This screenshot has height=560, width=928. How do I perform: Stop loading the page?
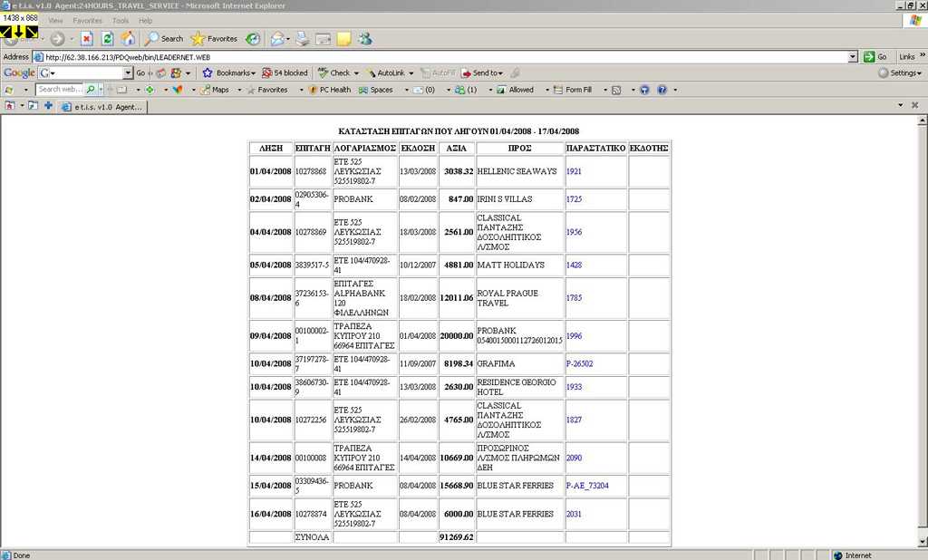point(87,39)
